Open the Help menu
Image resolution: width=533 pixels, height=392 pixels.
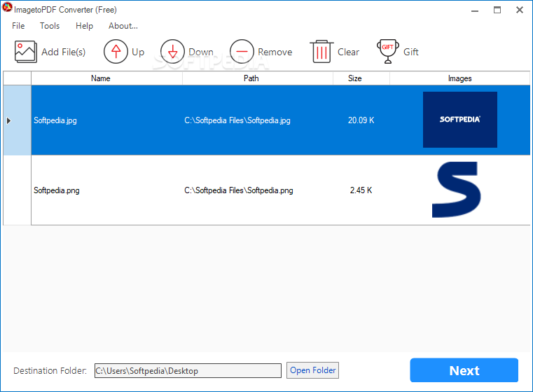pyautogui.click(x=84, y=26)
